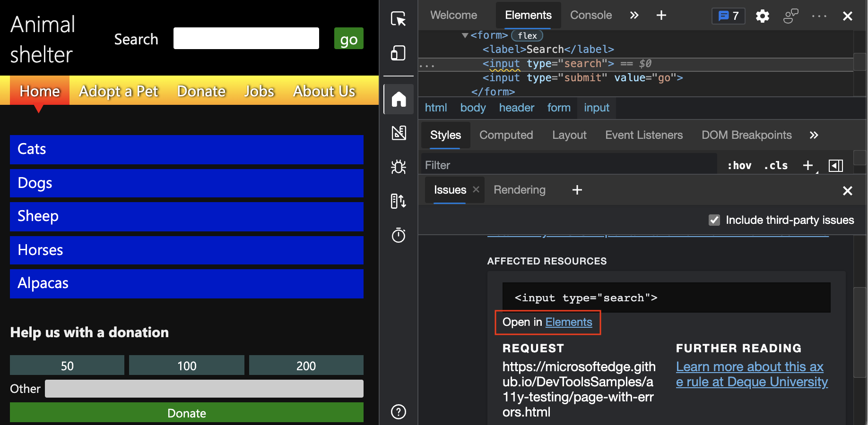Open the Issues panel via bug icon

(x=399, y=167)
